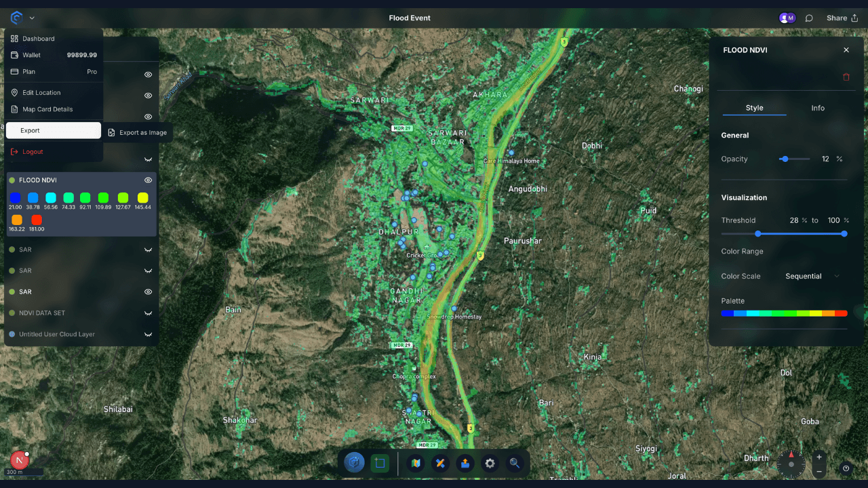Open the chat comments icon
868x488 pixels.
pyautogui.click(x=809, y=18)
